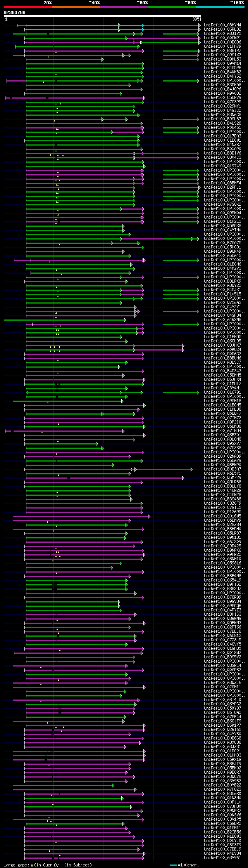The width and height of the screenshot is (248, 868).
Task: Select the UniRef100_A0CWR1 label
Action: (222, 38)
